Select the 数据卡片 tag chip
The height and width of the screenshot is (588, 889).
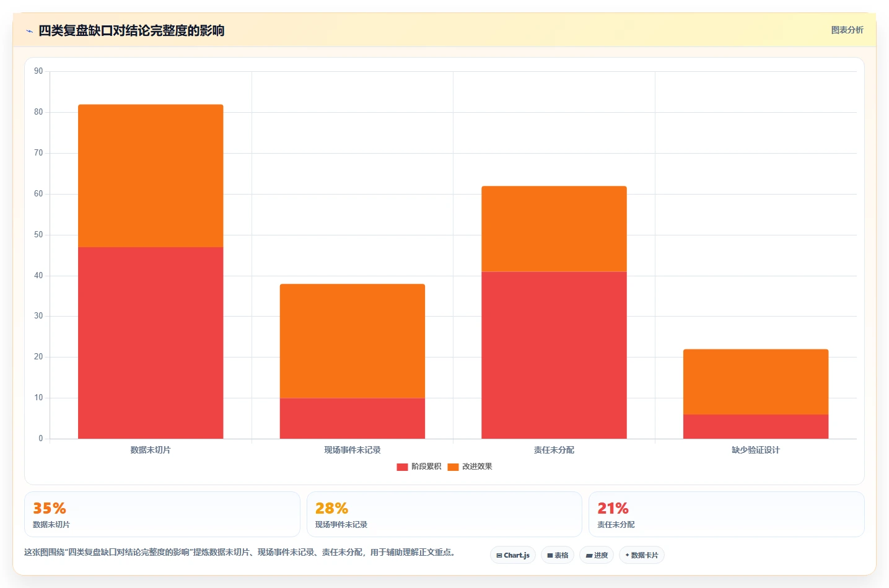tap(642, 555)
